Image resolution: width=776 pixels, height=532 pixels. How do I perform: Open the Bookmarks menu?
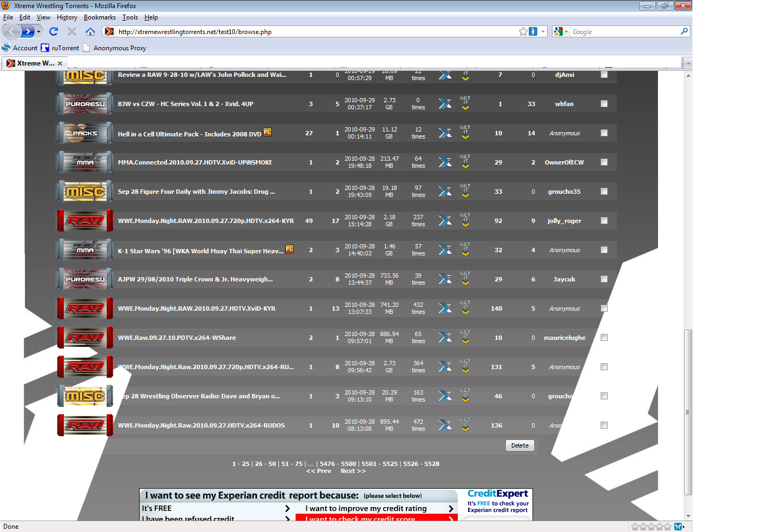coord(100,17)
